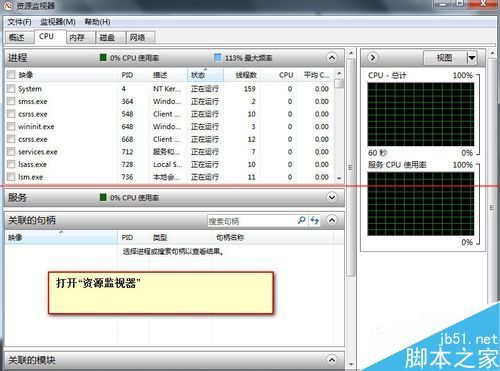Viewport: 500px width, 371px height.
Task: Check the wininit.exe process checkbox
Action: pyautogui.click(x=11, y=126)
